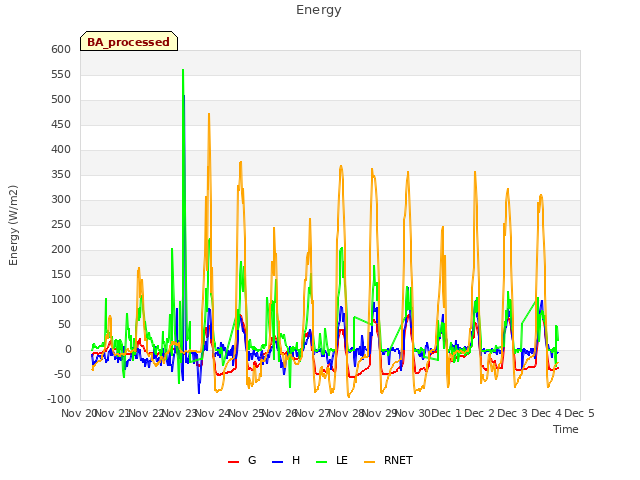Click the 400 y-axis tick value
This screenshot has height=480, width=640.
pyautogui.click(x=61, y=150)
